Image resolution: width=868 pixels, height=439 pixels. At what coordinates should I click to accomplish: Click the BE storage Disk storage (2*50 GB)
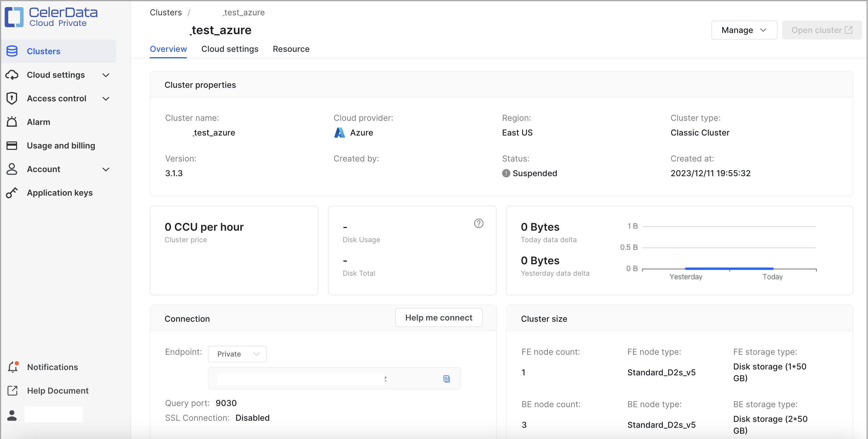(x=770, y=425)
